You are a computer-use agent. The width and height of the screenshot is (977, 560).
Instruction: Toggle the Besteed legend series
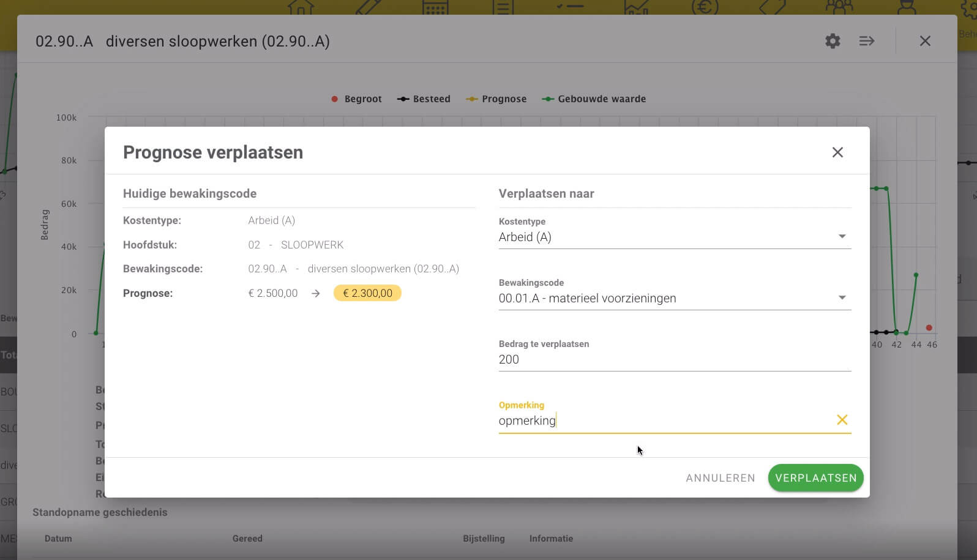(424, 99)
